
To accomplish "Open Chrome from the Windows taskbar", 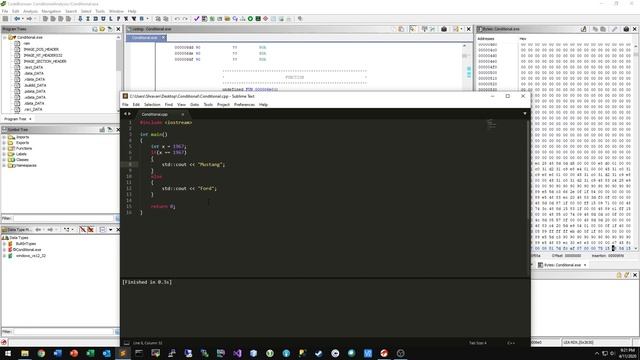I will click(x=41, y=353).
